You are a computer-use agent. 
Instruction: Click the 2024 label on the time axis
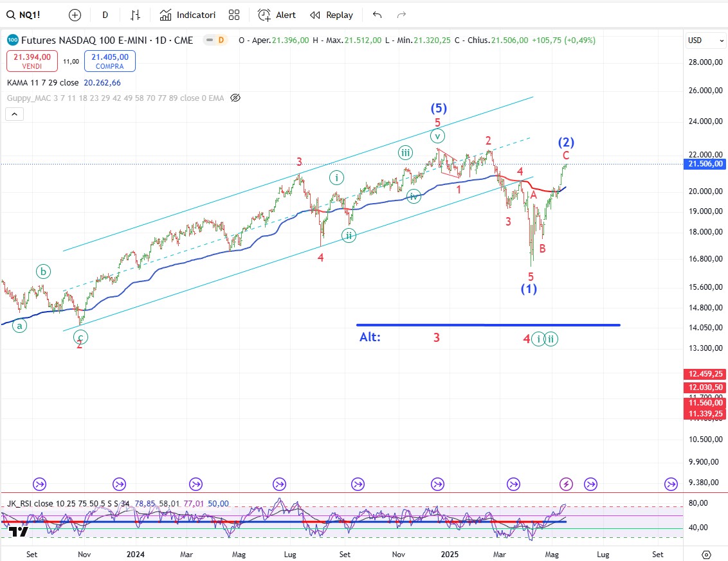pos(136,555)
